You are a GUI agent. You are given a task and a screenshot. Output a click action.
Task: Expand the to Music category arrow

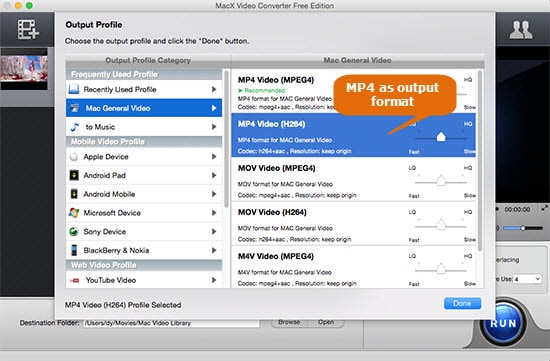(x=214, y=127)
